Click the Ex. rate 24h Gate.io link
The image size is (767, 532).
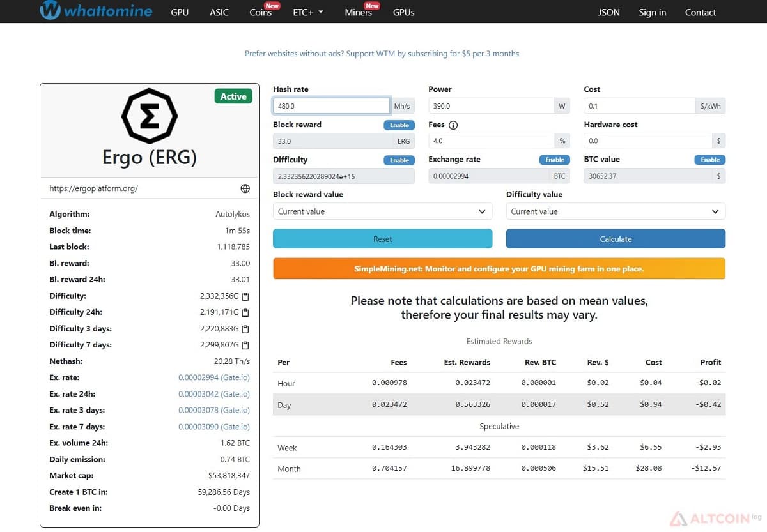pyautogui.click(x=214, y=394)
